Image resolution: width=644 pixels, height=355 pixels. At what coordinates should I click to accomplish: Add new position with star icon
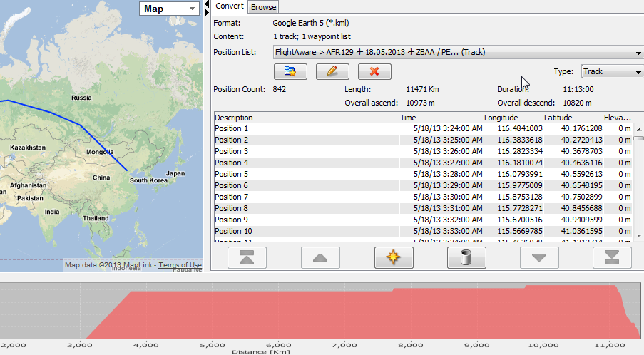pyautogui.click(x=394, y=258)
